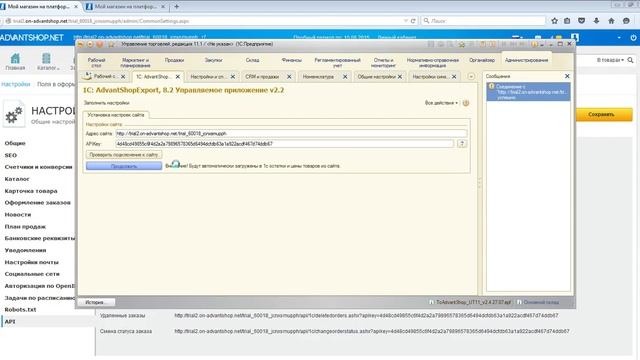Open a new Firefox tab with plus
This screenshot has width=640, height=360.
176,7
